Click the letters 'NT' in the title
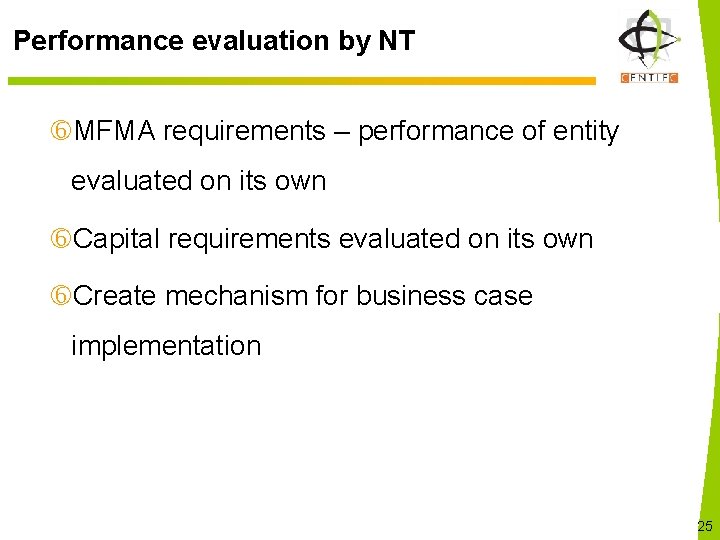Image resolution: width=720 pixels, height=540 pixels. pyautogui.click(x=397, y=40)
